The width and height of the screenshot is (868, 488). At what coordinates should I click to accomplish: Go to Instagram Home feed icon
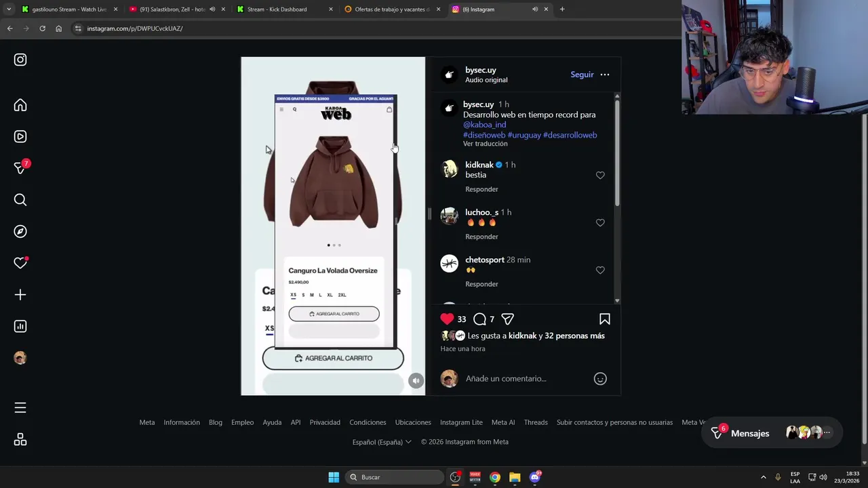[20, 105]
